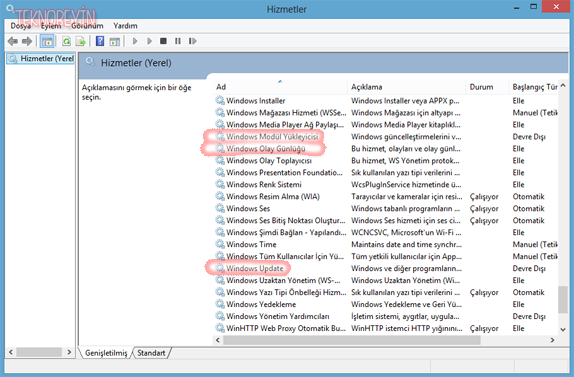Sort by the Ad column header
Screen dimensions: 574x377
point(280,87)
